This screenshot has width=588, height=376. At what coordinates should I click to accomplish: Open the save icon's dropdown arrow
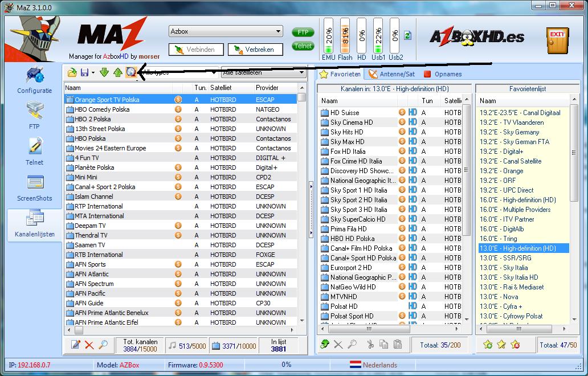tap(93, 73)
